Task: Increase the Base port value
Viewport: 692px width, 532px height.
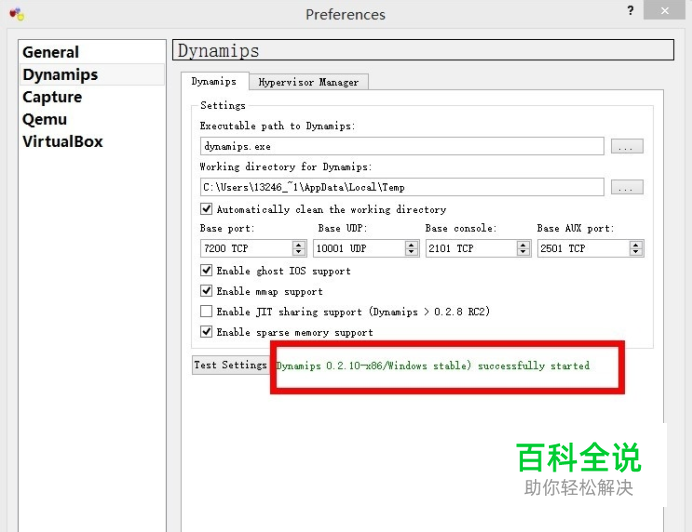Action: (299, 245)
